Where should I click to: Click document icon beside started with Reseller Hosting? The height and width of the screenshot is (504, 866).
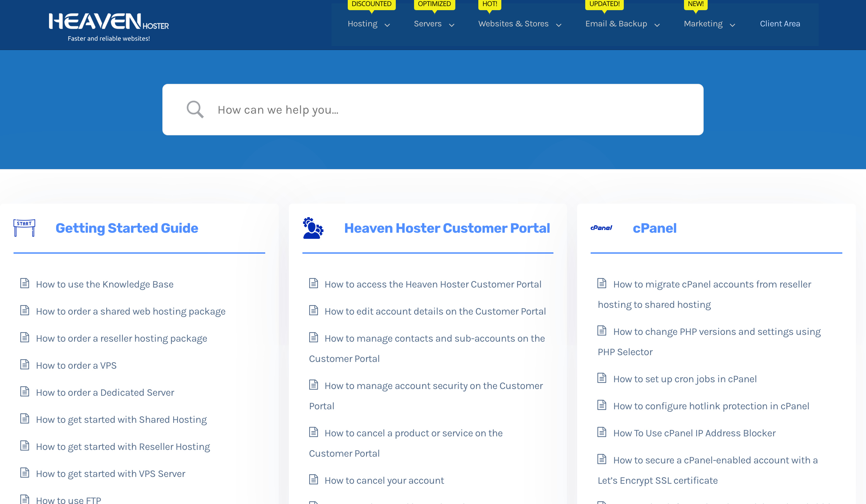(x=25, y=445)
